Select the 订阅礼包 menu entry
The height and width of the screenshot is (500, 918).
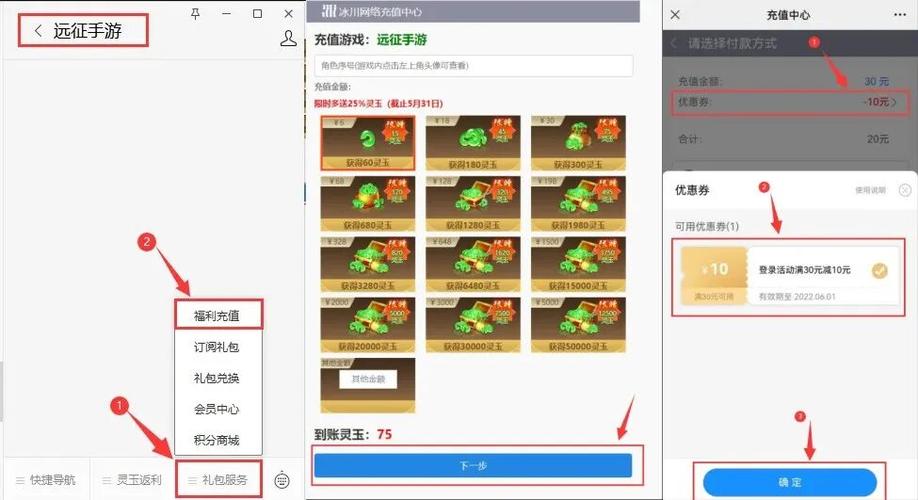(217, 347)
